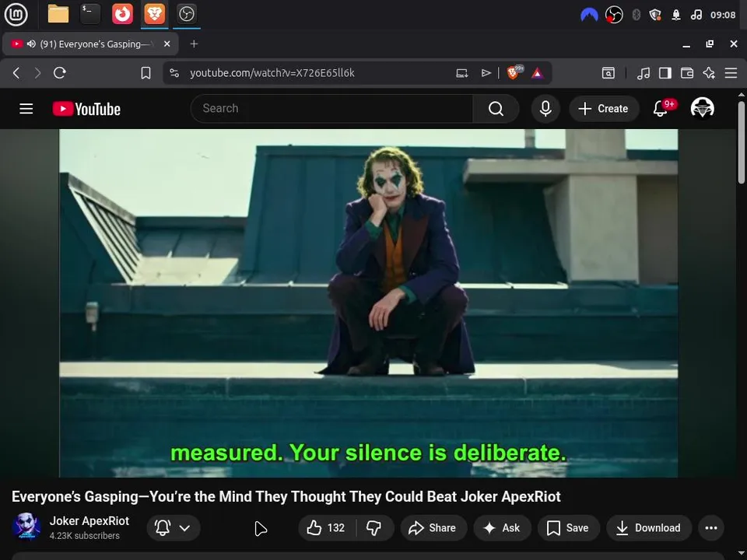The width and height of the screenshot is (747, 560).
Task: Bookmark this page
Action: tap(146, 73)
